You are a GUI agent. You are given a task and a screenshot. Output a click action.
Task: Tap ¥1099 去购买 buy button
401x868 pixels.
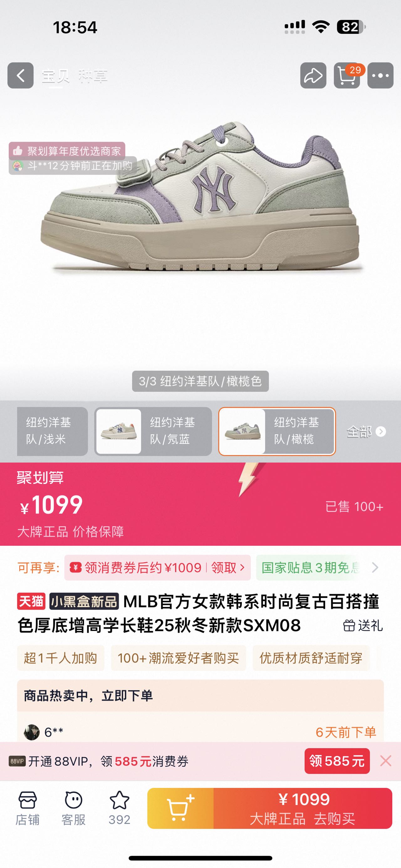coord(303,808)
